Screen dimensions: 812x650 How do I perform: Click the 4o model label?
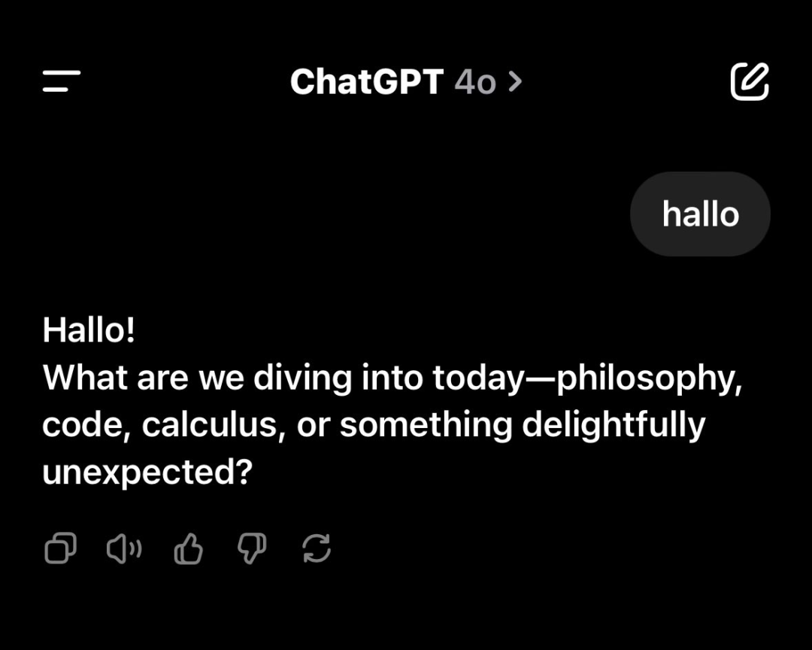(474, 81)
